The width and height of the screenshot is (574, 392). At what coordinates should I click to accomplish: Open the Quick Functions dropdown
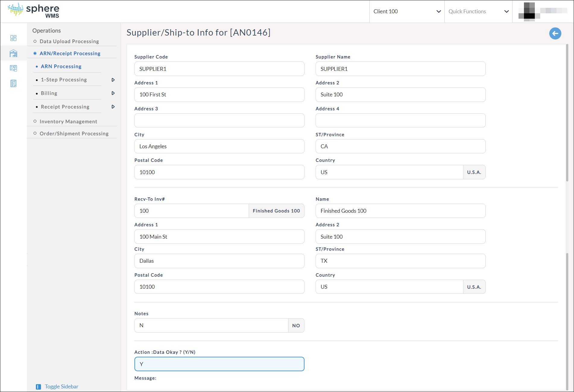[478, 11]
